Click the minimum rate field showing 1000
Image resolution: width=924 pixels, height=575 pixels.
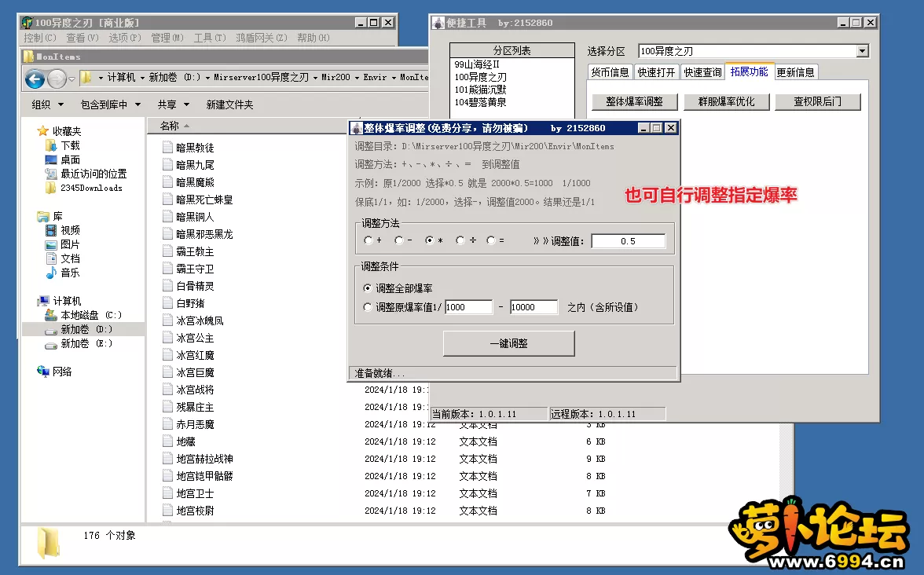pos(468,307)
